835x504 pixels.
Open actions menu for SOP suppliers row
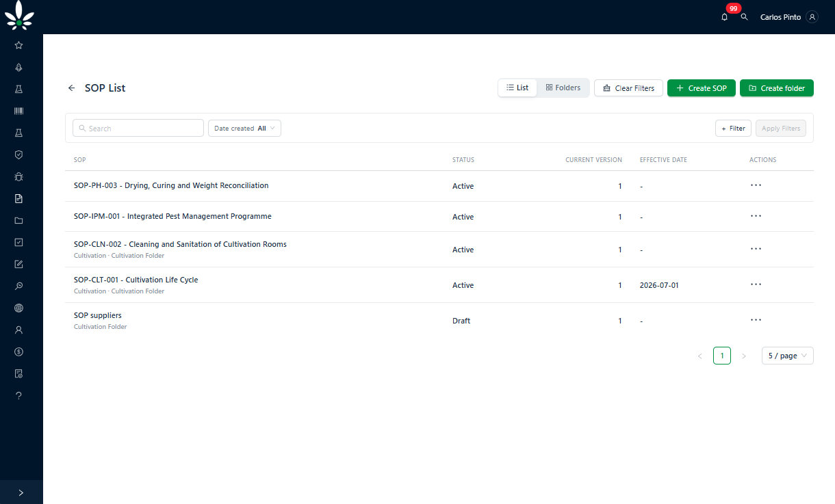(x=756, y=320)
